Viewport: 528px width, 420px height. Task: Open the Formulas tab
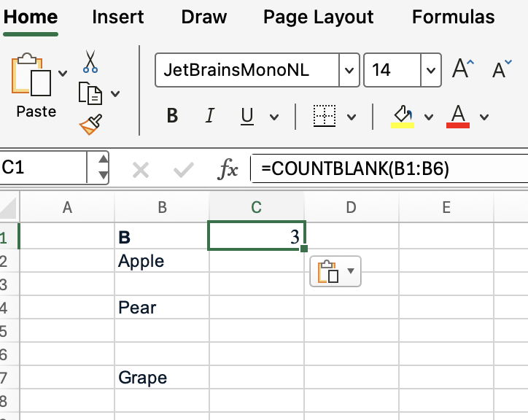click(453, 17)
